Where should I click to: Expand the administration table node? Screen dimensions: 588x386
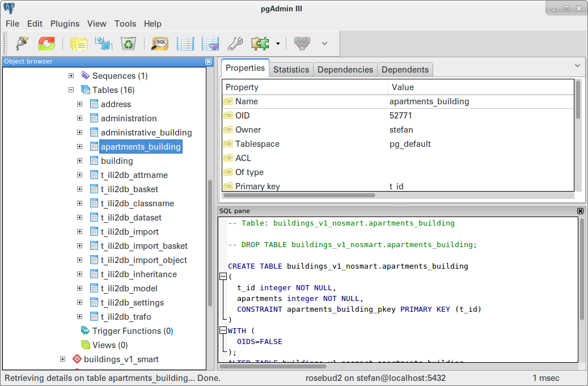pos(79,118)
